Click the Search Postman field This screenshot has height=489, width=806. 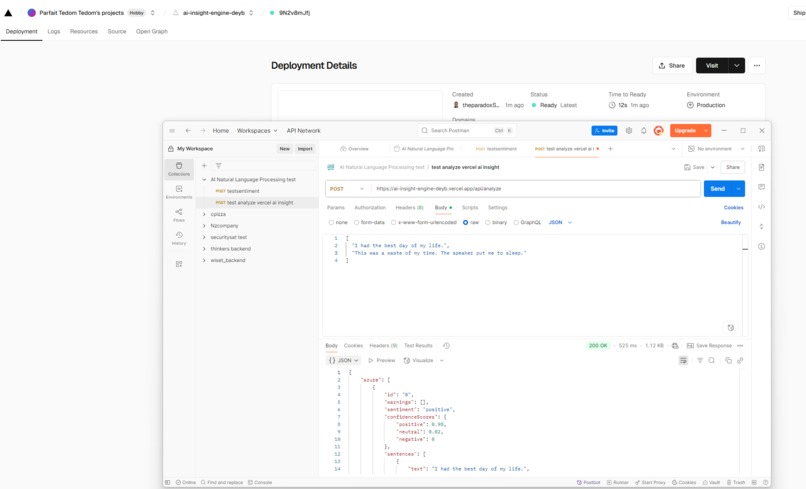click(x=467, y=131)
